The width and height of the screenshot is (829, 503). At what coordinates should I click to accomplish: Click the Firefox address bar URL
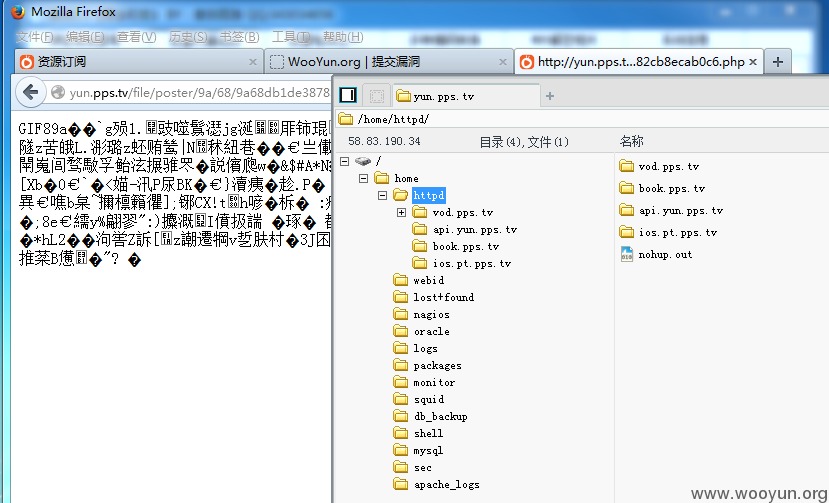tap(200, 93)
